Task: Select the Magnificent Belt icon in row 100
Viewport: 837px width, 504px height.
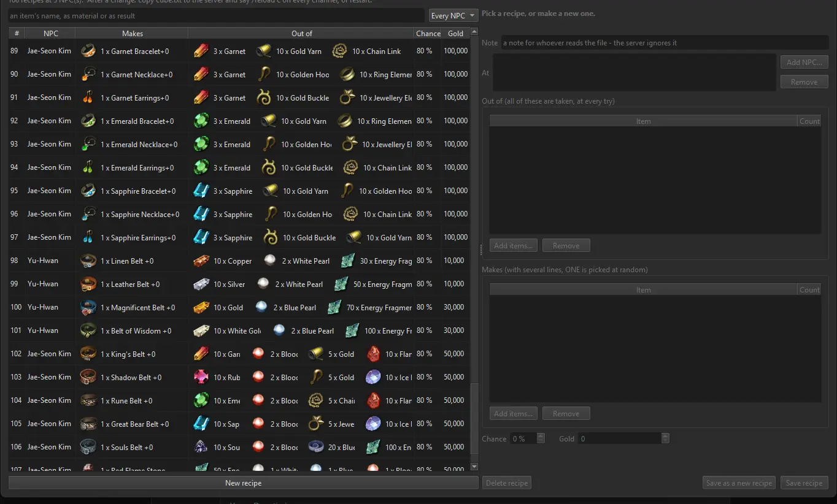Action: [88, 307]
